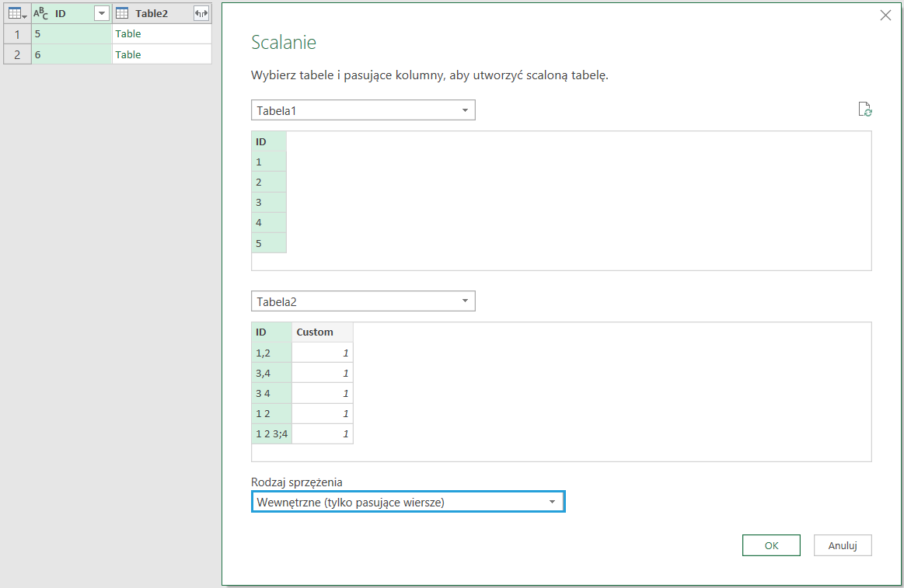Click the cell with ID value 6
Viewport: 904px width, 588px height.
72,54
